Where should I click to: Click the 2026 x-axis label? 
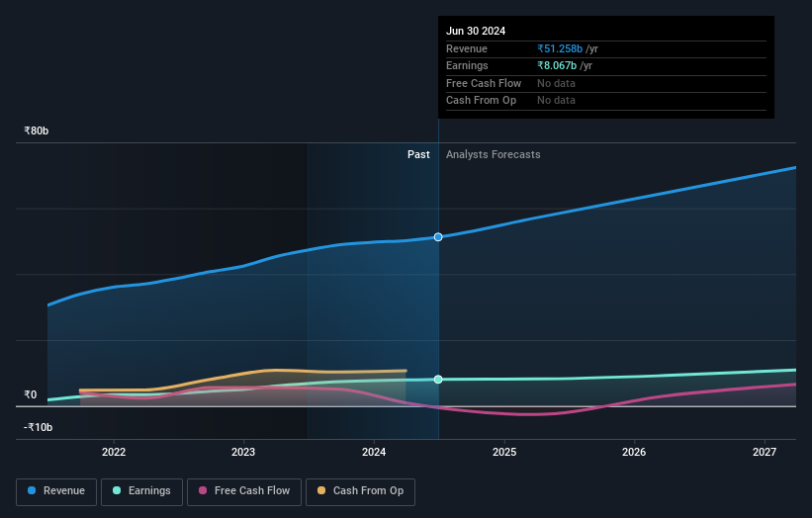pyautogui.click(x=633, y=452)
